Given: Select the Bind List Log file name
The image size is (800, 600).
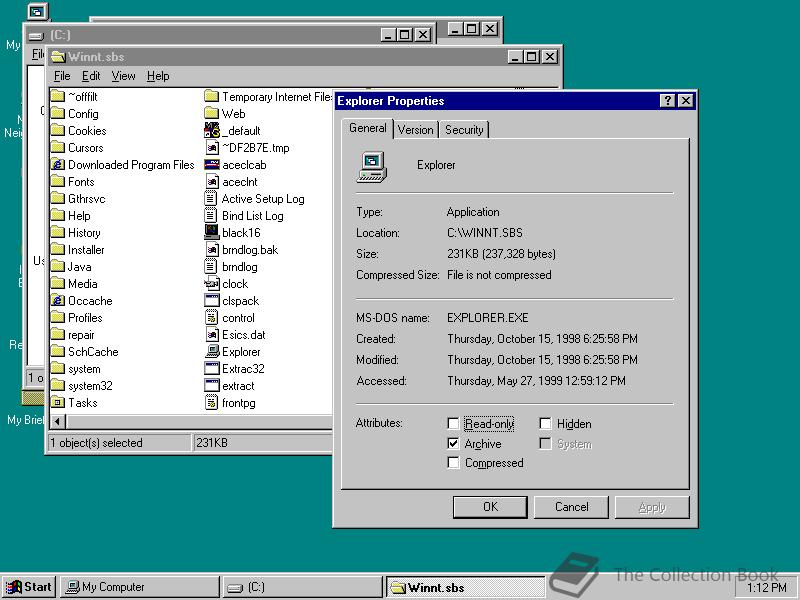Looking at the screenshot, I should 253,215.
